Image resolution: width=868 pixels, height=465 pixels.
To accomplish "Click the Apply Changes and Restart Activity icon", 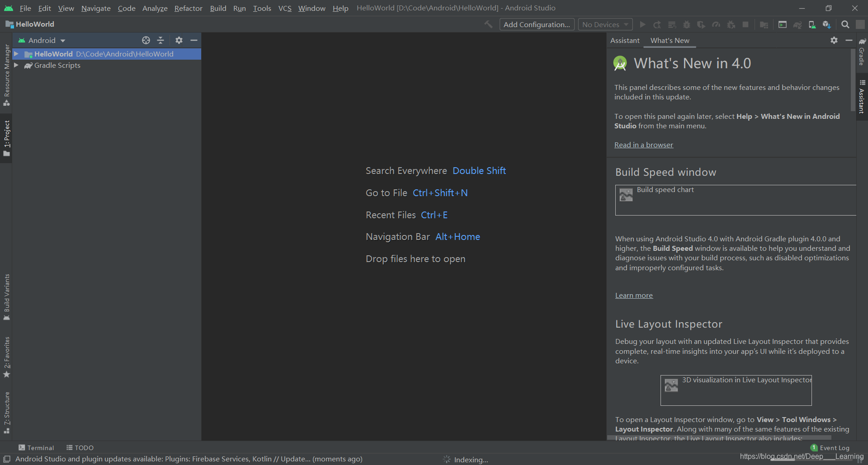I will 657,24.
